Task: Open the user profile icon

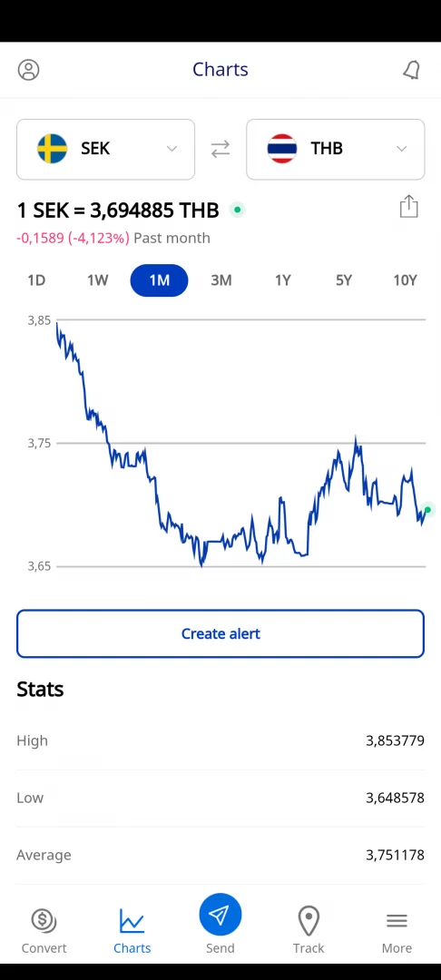Action: (28, 69)
